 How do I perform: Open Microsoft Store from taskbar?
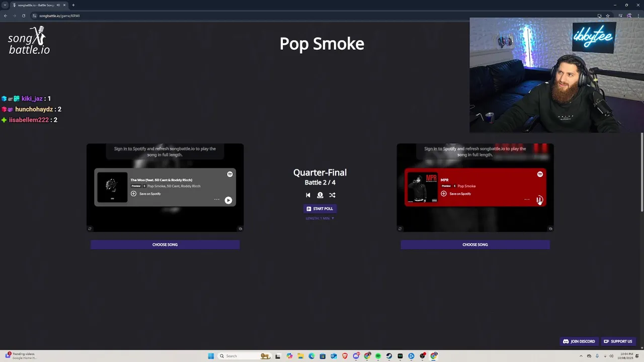(x=323, y=356)
